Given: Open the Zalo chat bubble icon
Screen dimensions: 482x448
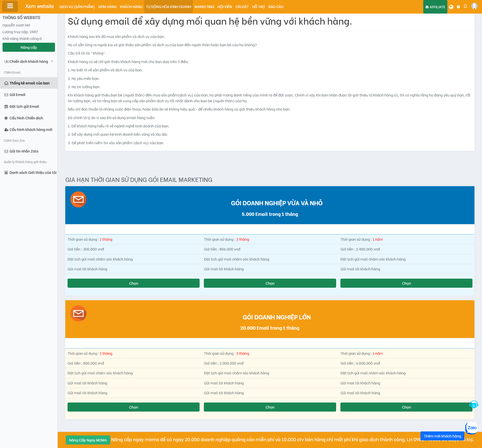Looking at the screenshot, I should tap(471, 428).
